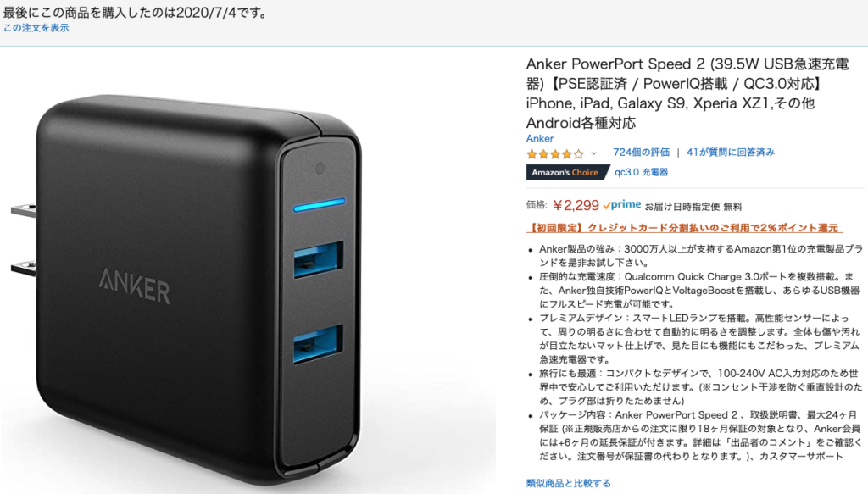Viewport: 868px width, 494px height.
Task: Open the credit card 2%ポイント還元 promotion
Action: point(684,228)
